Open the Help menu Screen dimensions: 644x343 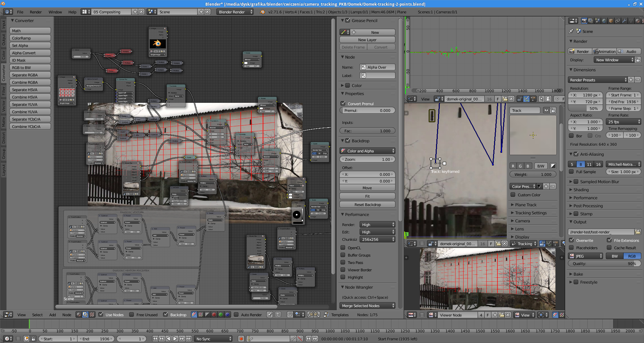pos(72,12)
